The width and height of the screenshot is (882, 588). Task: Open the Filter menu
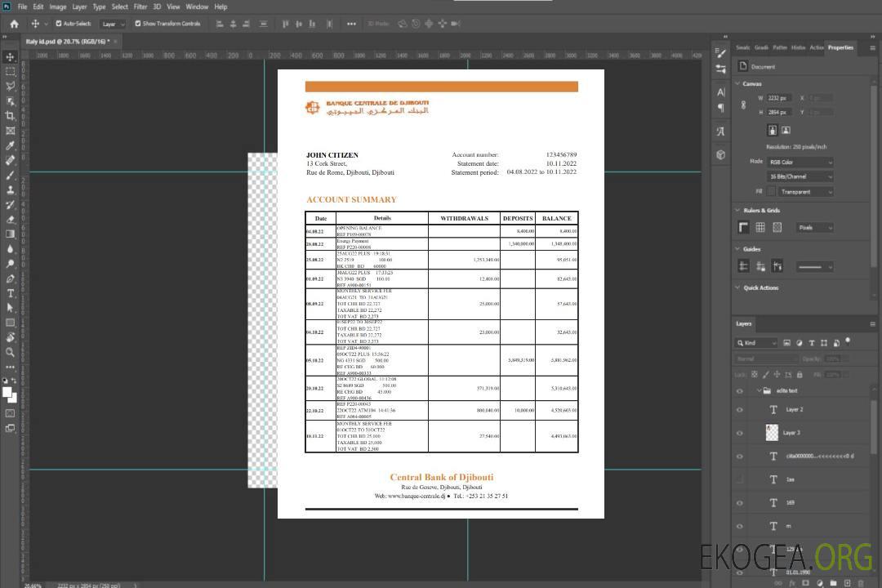(140, 7)
